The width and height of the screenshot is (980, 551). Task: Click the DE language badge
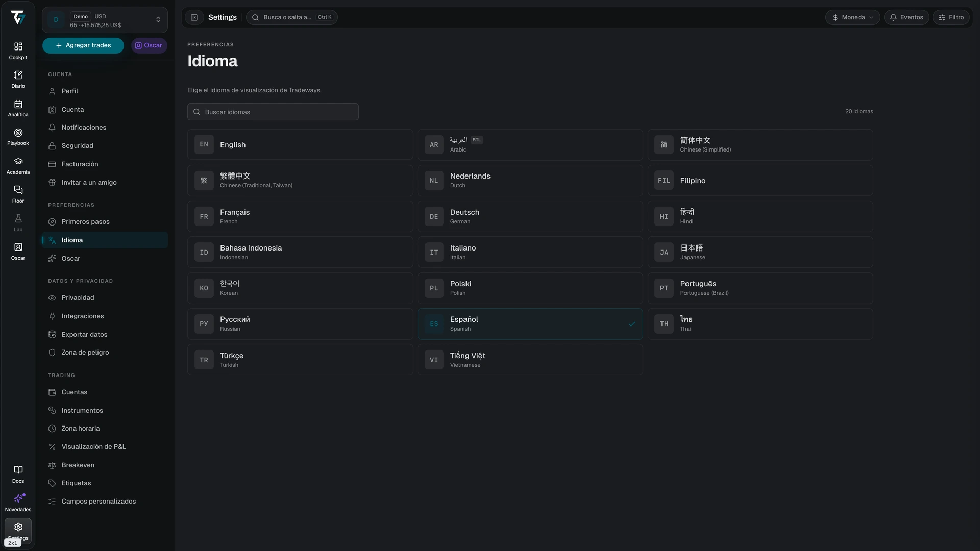click(x=434, y=216)
